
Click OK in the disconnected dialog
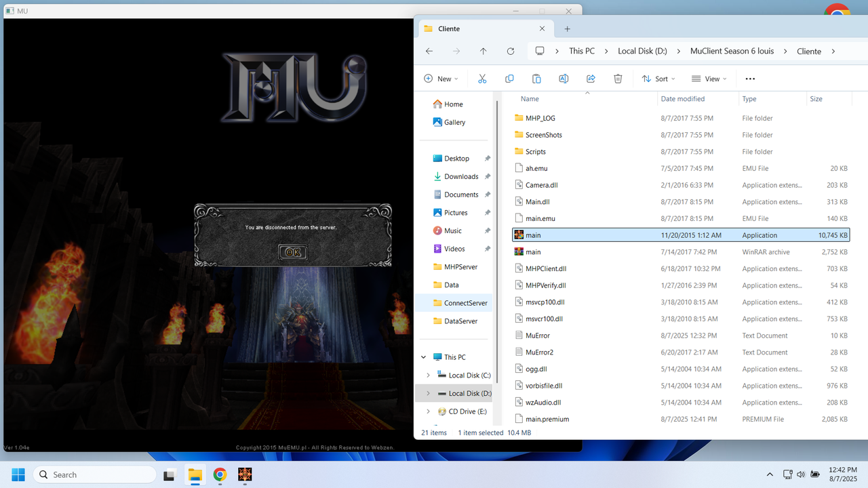point(293,252)
